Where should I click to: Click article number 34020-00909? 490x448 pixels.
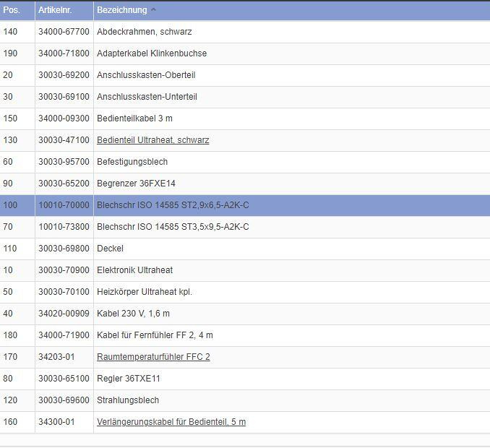click(x=64, y=314)
